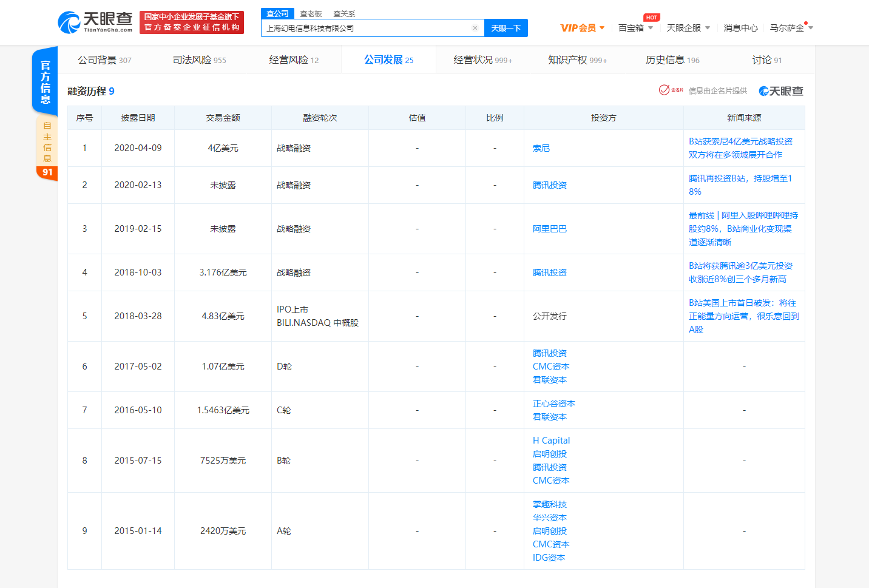869x588 pixels.
Task: Switch to the 知识产权 tab
Action: click(578, 60)
